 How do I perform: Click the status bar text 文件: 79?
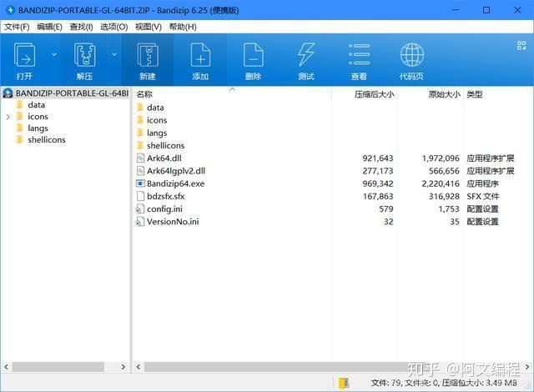pos(385,383)
